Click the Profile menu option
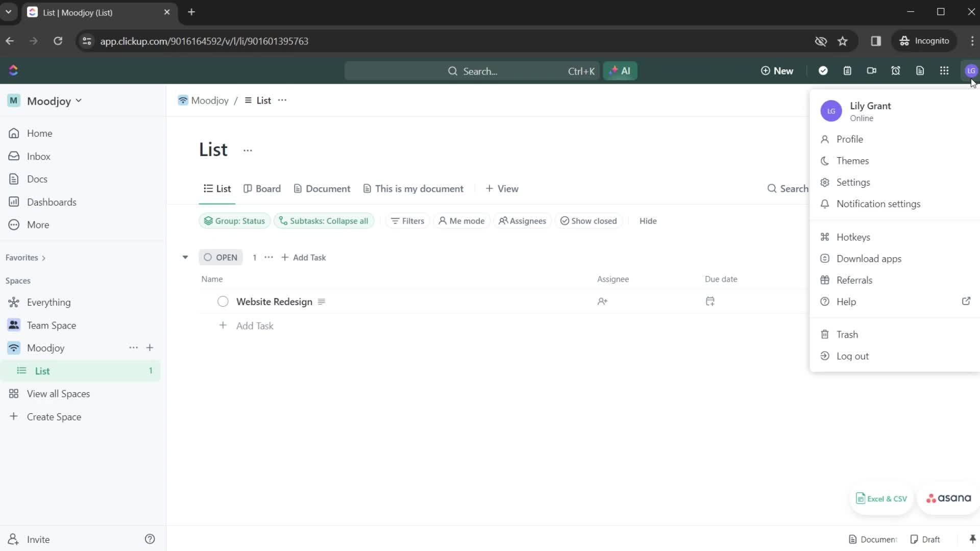The height and width of the screenshot is (551, 980). click(x=850, y=139)
